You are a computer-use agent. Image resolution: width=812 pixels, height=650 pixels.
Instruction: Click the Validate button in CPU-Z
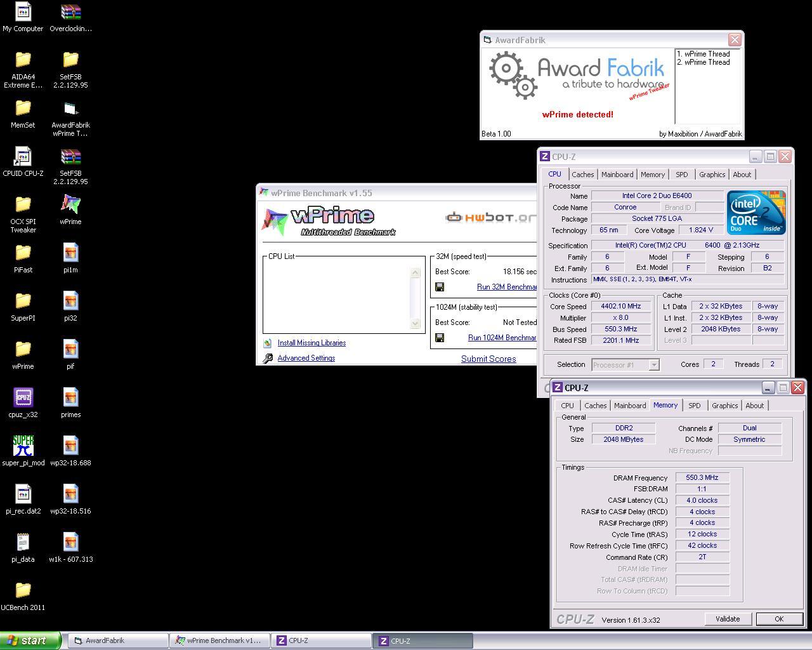(x=728, y=619)
